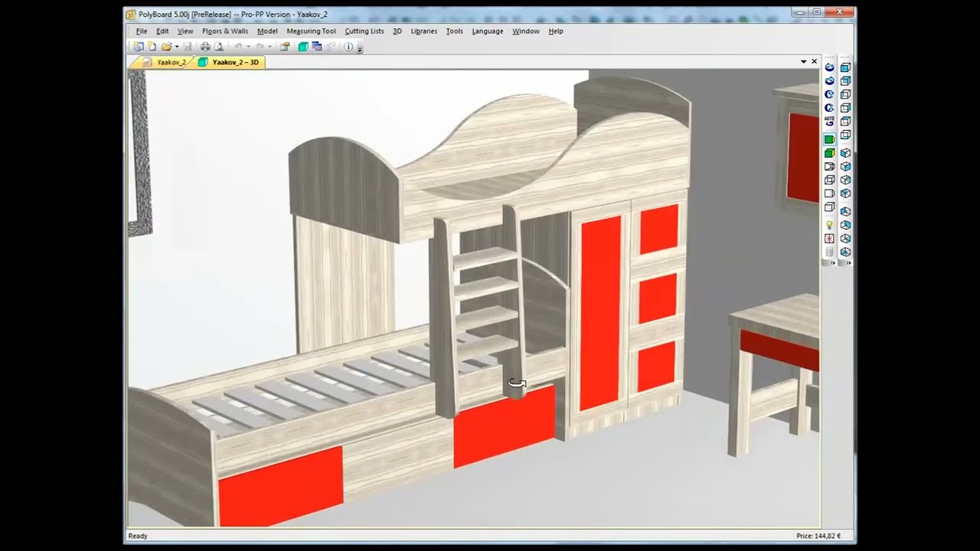This screenshot has height=551, width=980.
Task: Open the 3D menu
Action: click(397, 31)
